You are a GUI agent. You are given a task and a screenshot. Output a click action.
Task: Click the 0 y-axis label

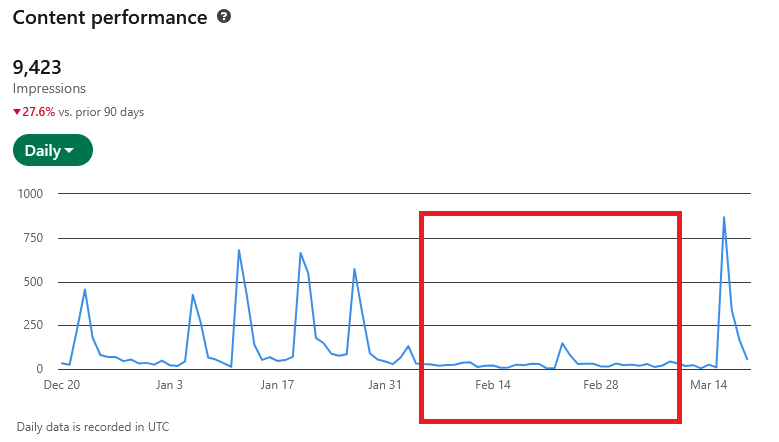(x=40, y=369)
